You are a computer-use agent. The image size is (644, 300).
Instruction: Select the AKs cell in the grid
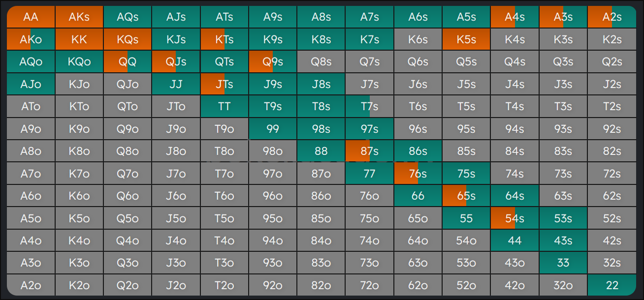[79, 17]
